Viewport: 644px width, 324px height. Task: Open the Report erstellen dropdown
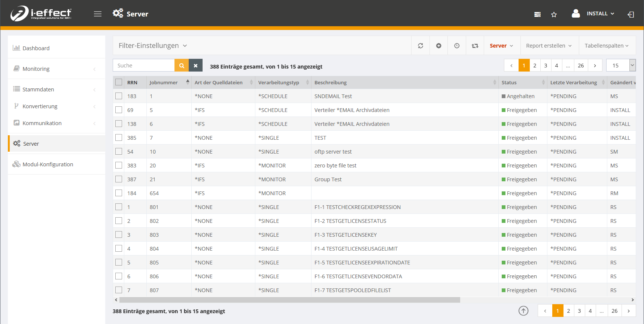tap(549, 46)
